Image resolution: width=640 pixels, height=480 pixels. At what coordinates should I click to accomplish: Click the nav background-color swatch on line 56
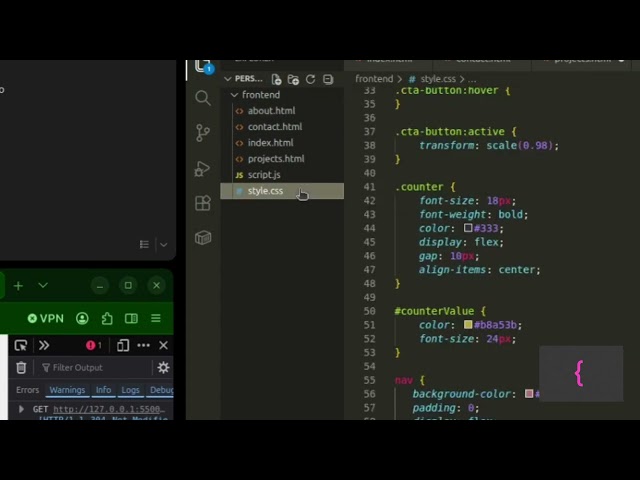[x=529, y=393]
